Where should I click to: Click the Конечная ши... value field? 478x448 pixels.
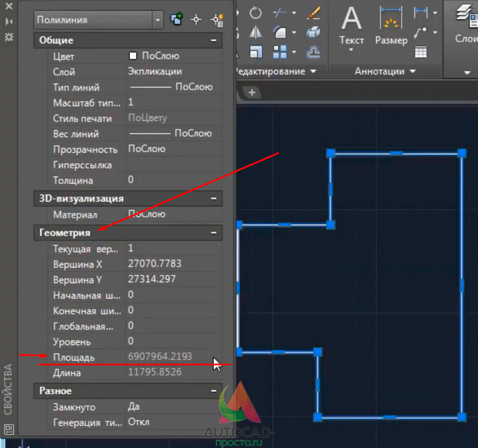[x=174, y=311]
